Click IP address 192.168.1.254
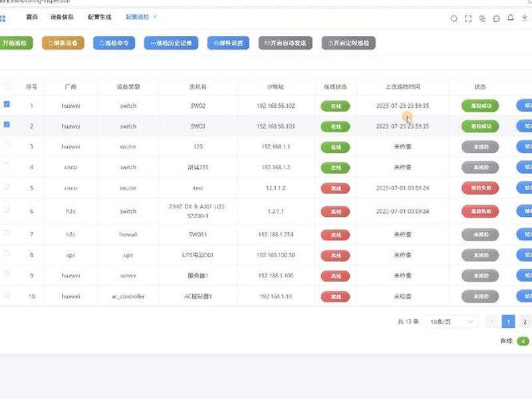The height and width of the screenshot is (399, 532). point(275,235)
